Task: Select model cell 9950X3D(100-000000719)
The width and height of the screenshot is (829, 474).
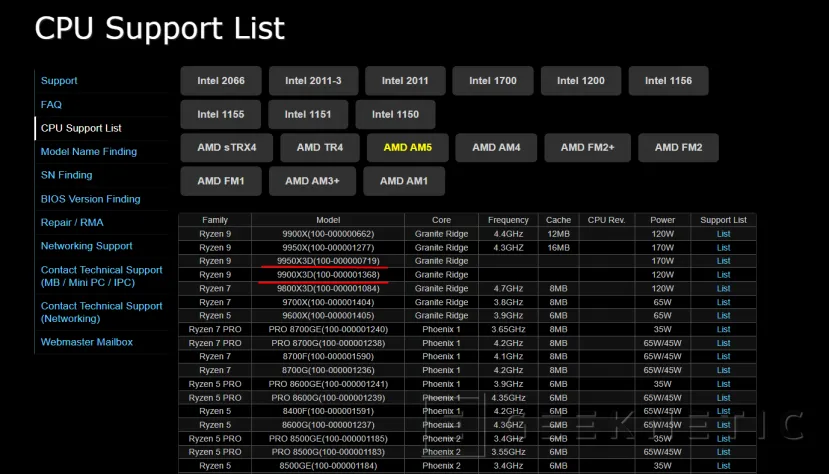Action: pos(328,261)
